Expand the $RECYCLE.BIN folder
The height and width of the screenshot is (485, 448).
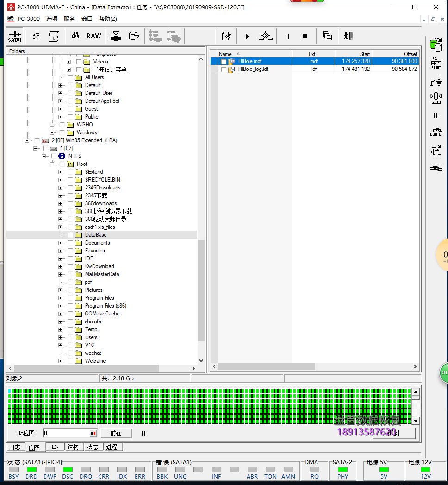point(60,180)
